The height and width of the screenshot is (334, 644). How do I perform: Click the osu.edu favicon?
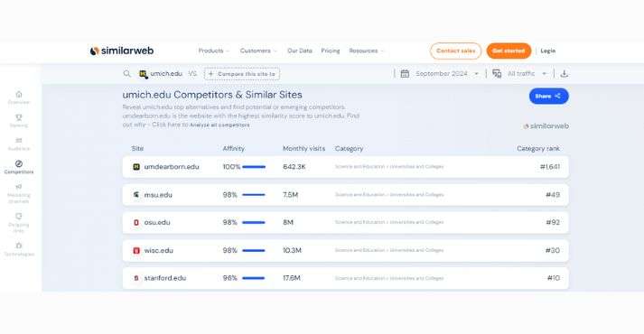pyautogui.click(x=136, y=222)
